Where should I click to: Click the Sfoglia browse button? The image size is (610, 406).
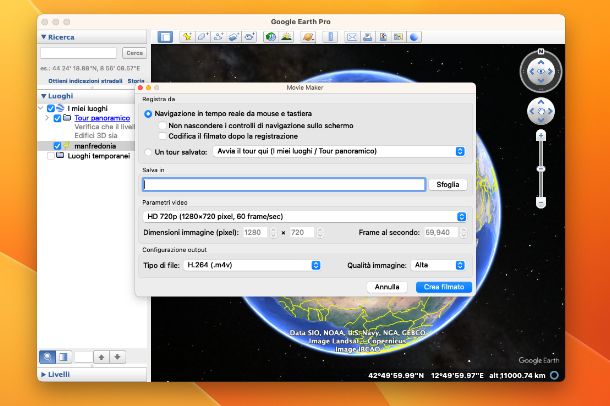448,185
